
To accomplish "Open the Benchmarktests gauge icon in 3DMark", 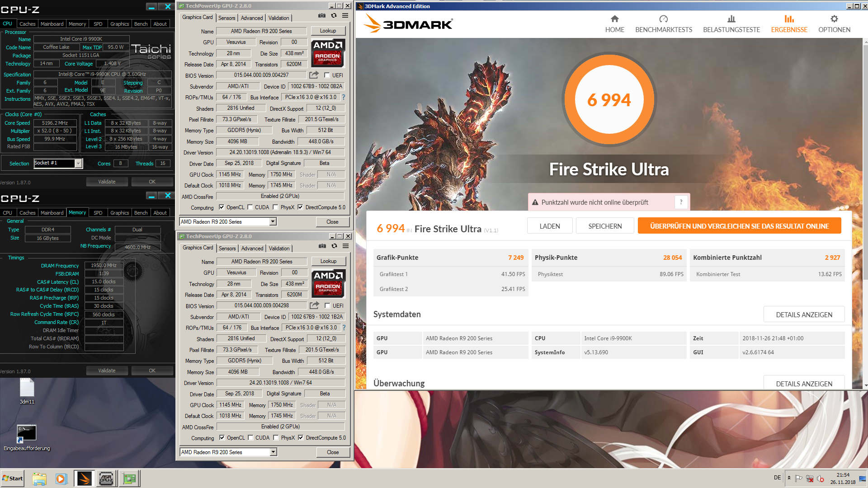I will point(663,19).
